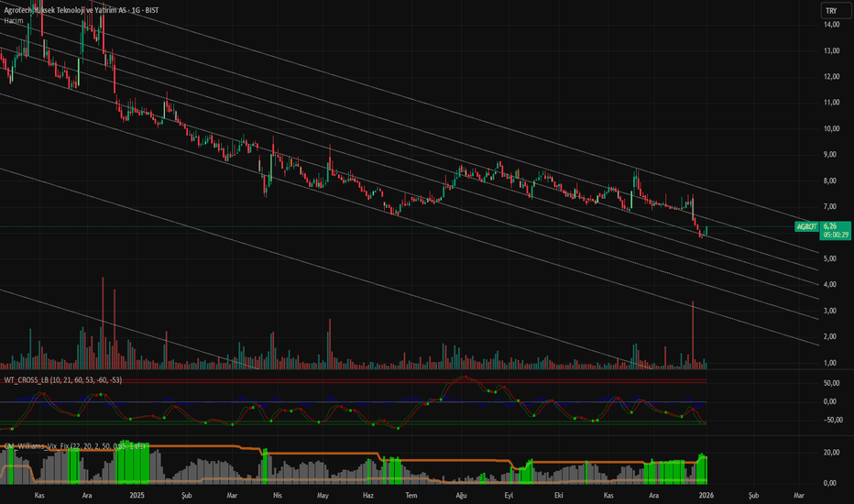This screenshot has height=504, width=854.
Task: Click the Ağu month on time axis
Action: [x=461, y=495]
